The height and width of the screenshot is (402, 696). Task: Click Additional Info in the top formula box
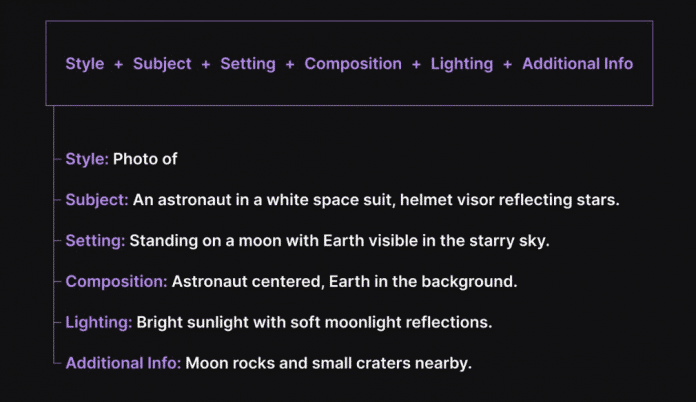pyautogui.click(x=577, y=64)
